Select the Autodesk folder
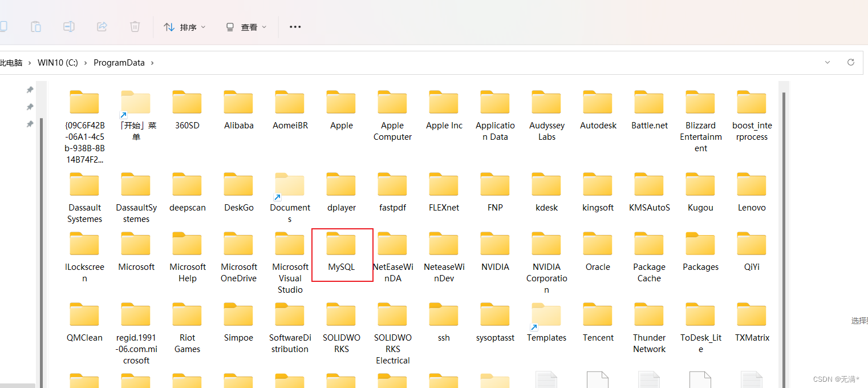Viewport: 868px width, 388px height. pyautogui.click(x=598, y=110)
